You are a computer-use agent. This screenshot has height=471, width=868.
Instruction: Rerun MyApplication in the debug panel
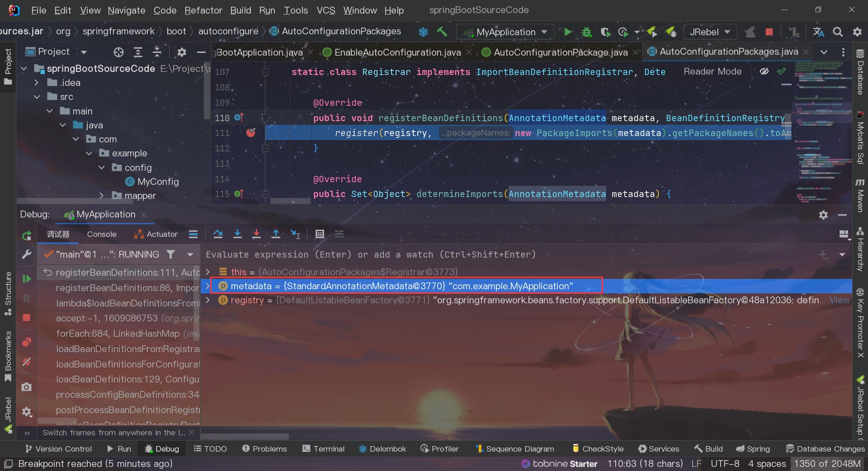[x=27, y=235]
